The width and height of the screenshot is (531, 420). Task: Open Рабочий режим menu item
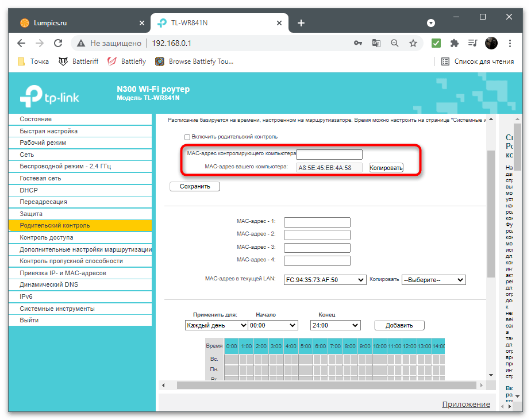tap(80, 142)
